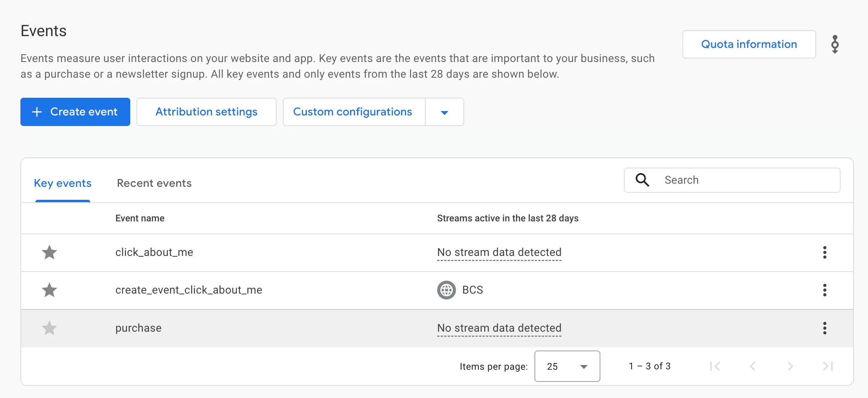Open more options for create_event_click_about_me row
The height and width of the screenshot is (398, 868).
point(824,290)
